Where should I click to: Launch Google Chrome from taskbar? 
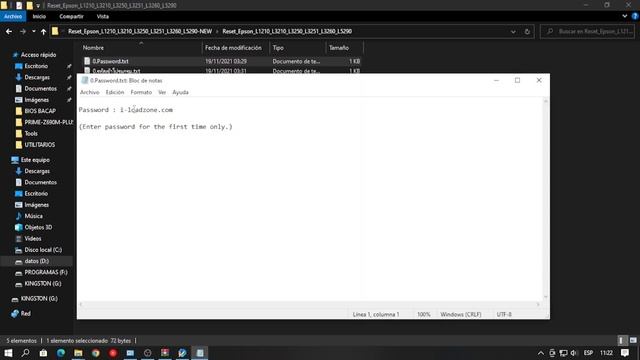coord(96,353)
